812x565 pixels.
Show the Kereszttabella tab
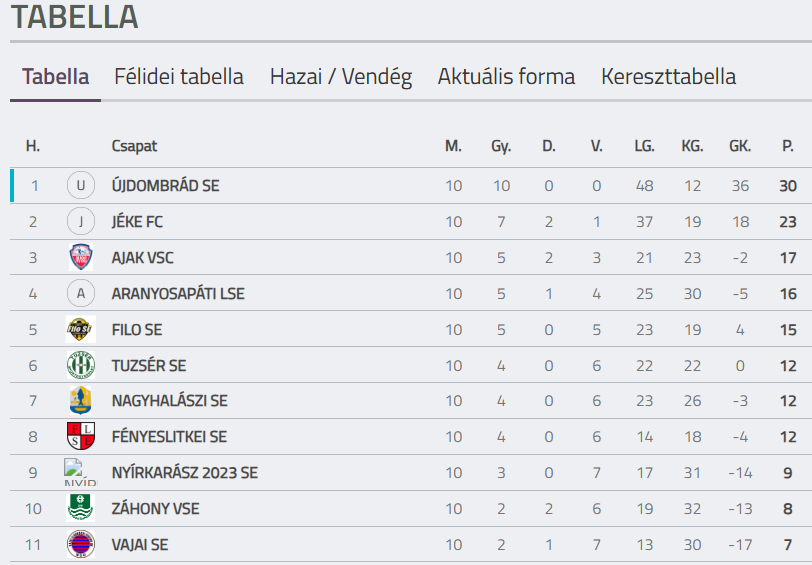tap(668, 77)
